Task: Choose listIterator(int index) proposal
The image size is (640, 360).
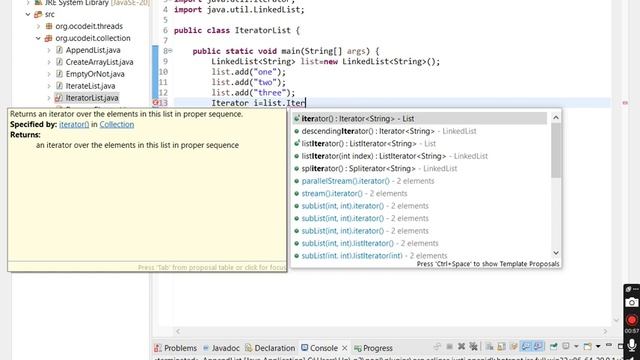Action: tap(420, 156)
